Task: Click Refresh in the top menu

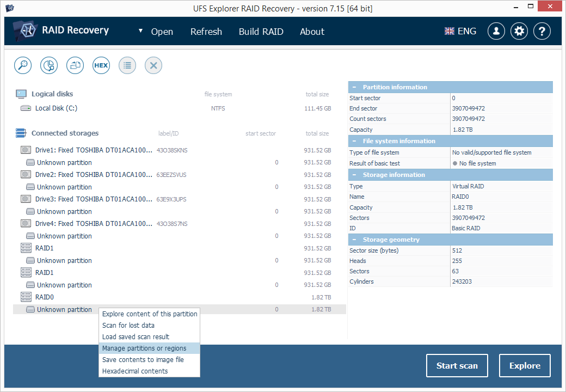Action: tap(206, 32)
